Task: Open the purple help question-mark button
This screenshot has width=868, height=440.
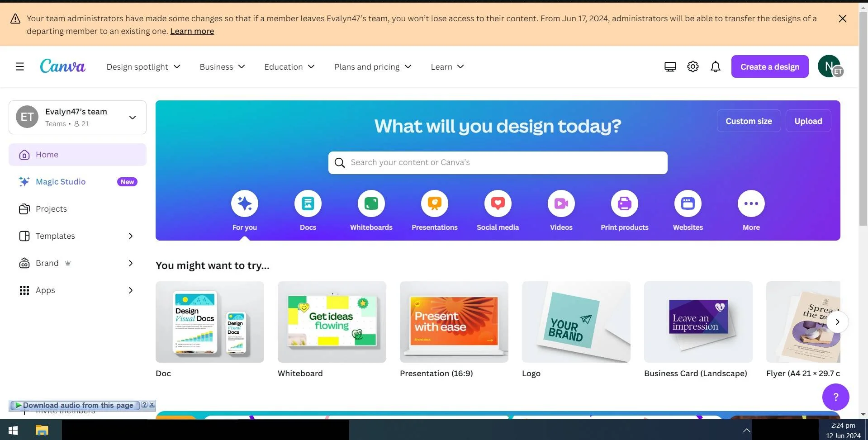Action: click(x=835, y=397)
